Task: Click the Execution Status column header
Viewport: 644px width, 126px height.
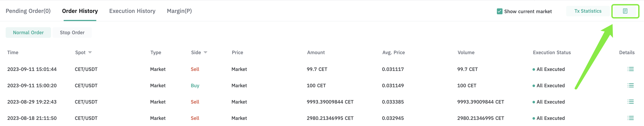Action: tap(552, 52)
